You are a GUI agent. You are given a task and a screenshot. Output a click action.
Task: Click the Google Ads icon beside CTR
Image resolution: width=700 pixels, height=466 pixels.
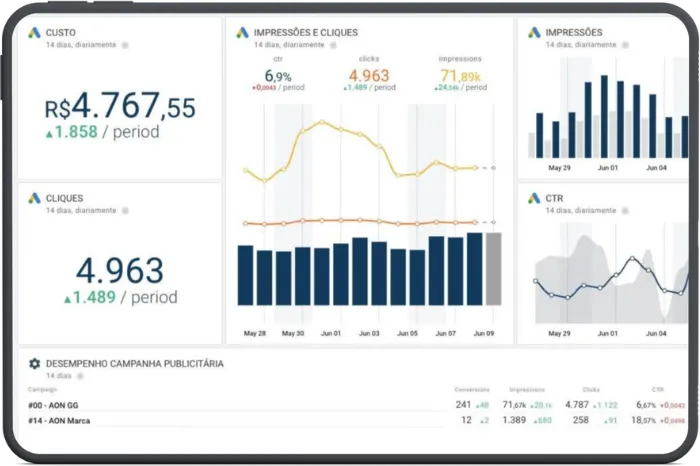point(534,198)
